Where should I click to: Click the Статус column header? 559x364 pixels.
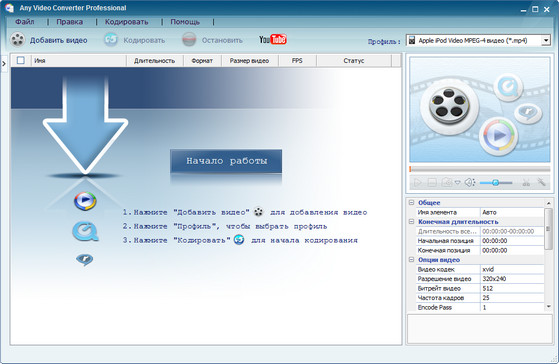[x=354, y=61]
